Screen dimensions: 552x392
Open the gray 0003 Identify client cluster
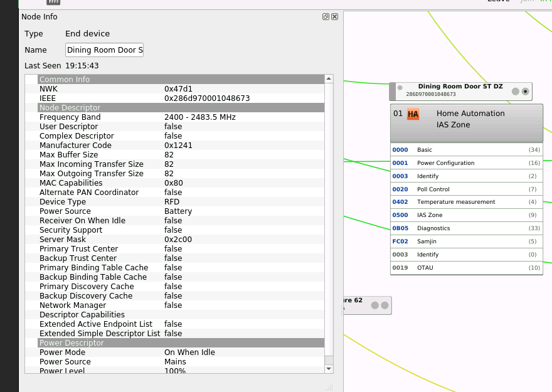[x=467, y=255]
